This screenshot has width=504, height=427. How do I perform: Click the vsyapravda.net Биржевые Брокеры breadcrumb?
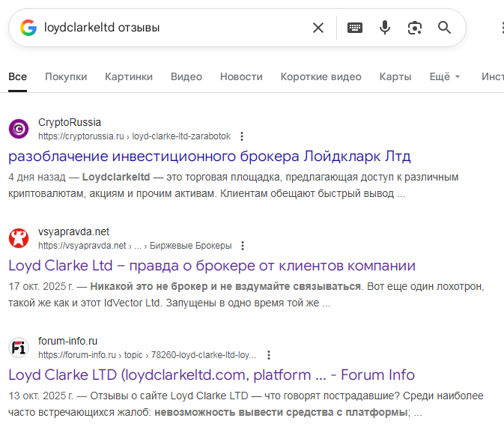[135, 246]
